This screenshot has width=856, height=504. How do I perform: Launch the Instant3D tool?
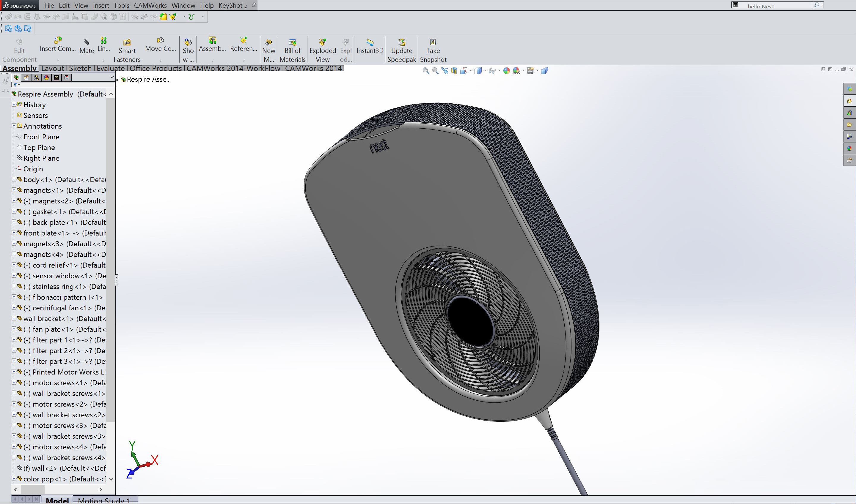(370, 49)
